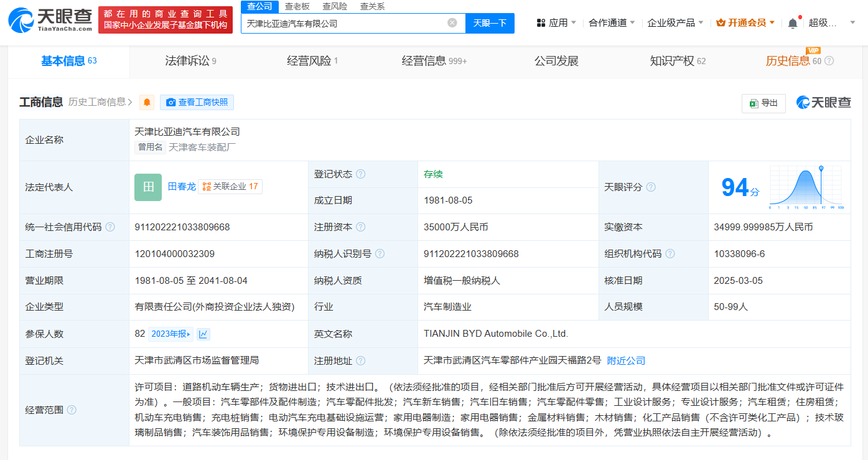
Task: Open legal representative 田春龙 link
Action: tap(182, 187)
